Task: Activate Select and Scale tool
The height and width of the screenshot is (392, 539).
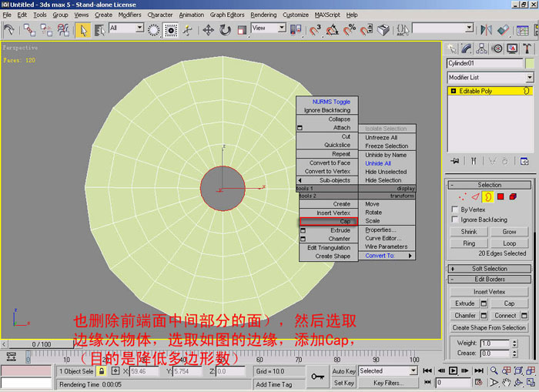Action: tap(242, 30)
